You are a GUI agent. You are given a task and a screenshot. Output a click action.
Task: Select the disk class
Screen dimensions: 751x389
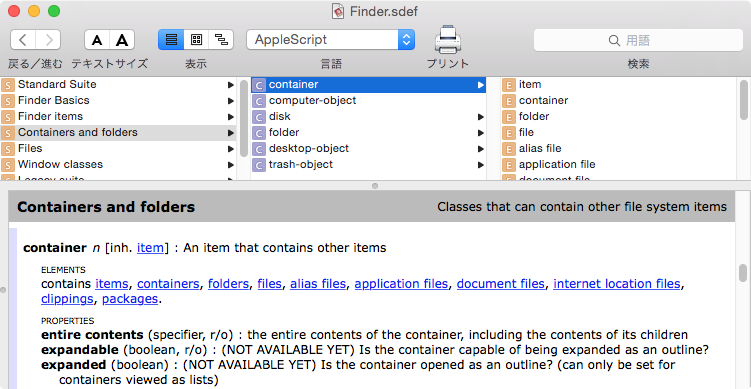(x=368, y=116)
